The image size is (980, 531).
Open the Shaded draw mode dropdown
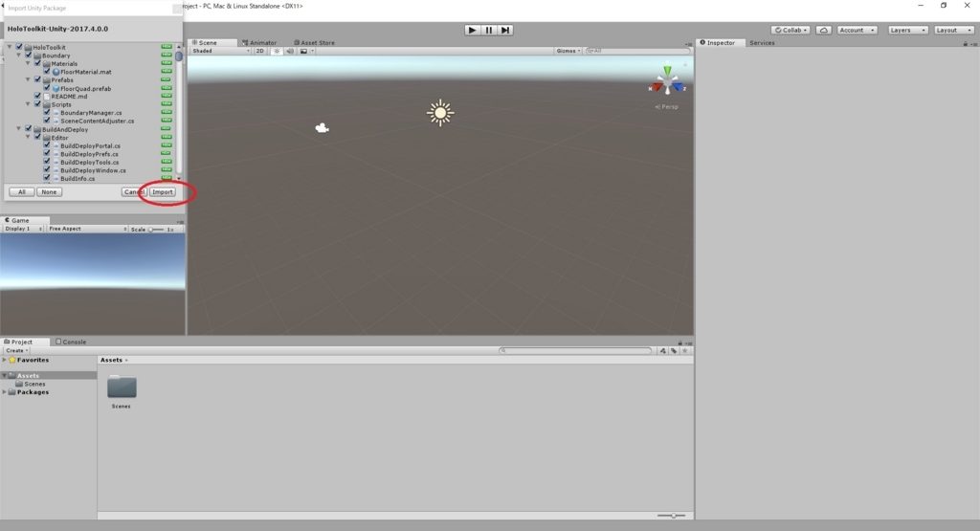pyautogui.click(x=221, y=51)
